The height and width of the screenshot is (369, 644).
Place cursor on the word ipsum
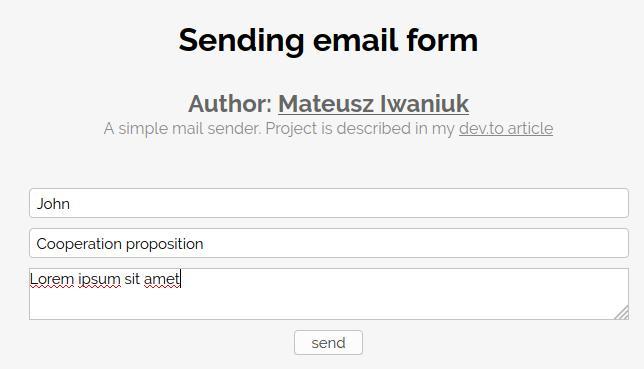pos(99,280)
